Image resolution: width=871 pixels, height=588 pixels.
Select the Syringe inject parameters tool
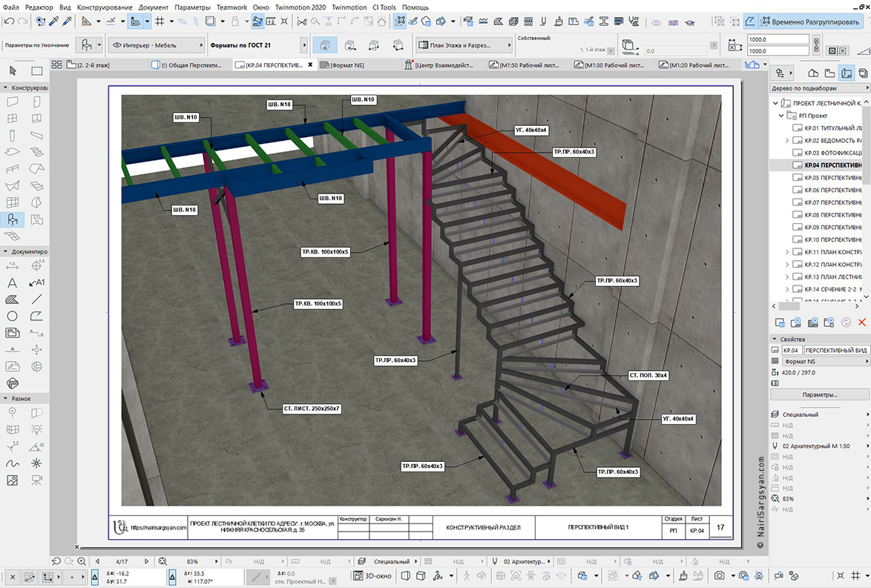pos(68,22)
